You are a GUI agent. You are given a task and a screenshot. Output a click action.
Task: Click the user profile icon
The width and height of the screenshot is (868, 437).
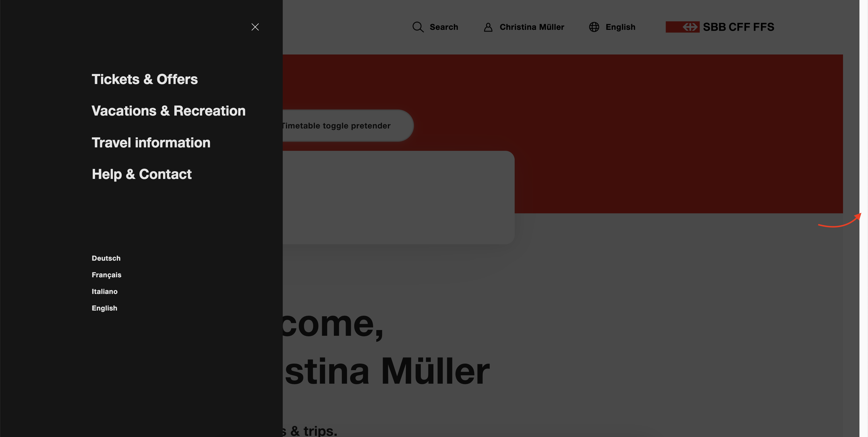488,27
